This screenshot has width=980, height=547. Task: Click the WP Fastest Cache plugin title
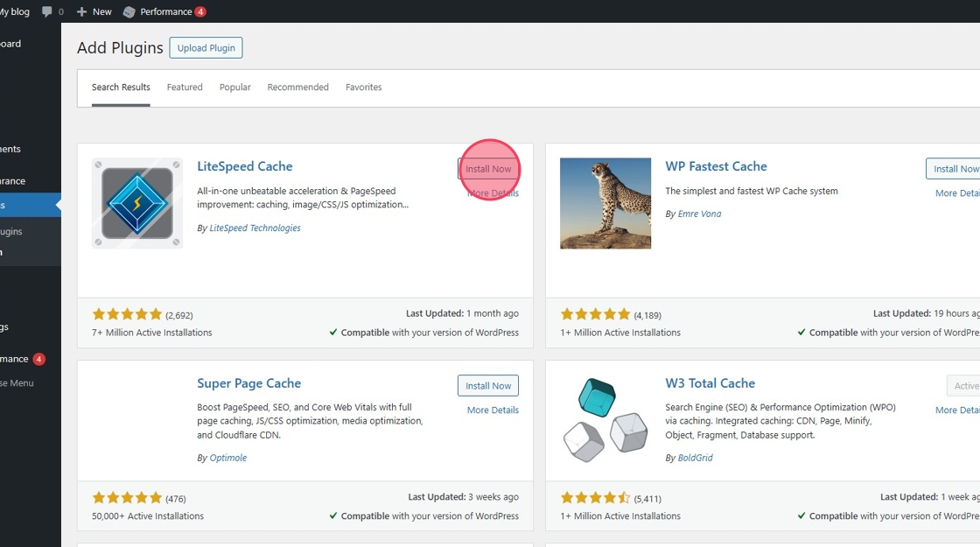pos(716,166)
